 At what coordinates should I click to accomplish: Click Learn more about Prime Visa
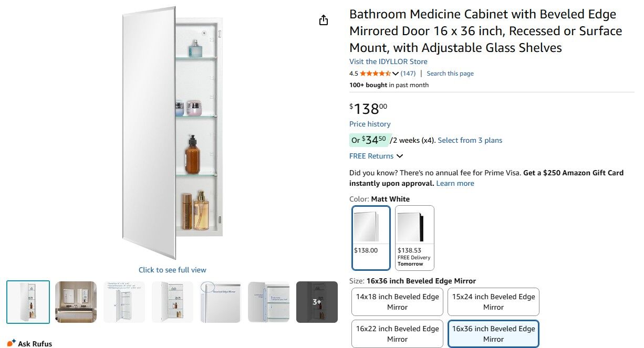click(x=455, y=183)
